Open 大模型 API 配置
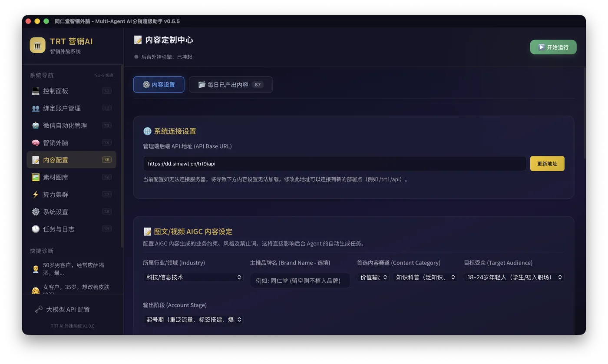This screenshot has height=364, width=608. pos(73,310)
